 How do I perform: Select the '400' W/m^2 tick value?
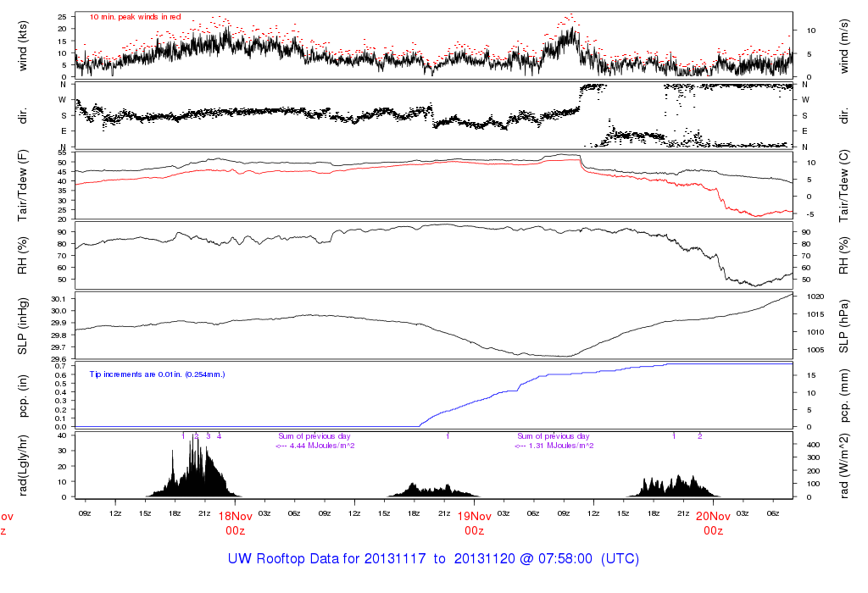[813, 445]
